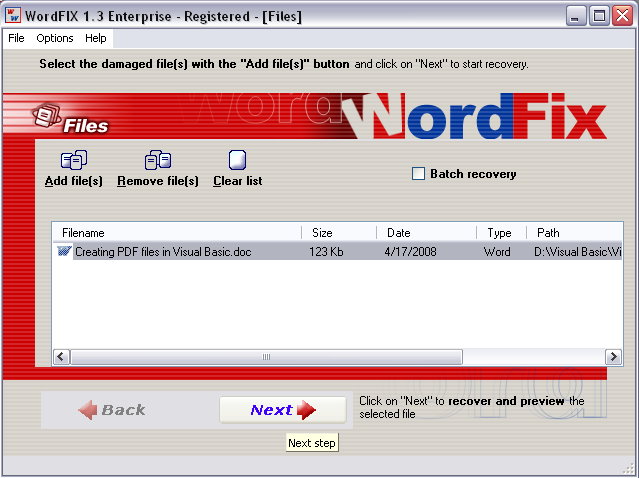Click the Remove file(s) icon
The height and width of the screenshot is (478, 639).
158,160
